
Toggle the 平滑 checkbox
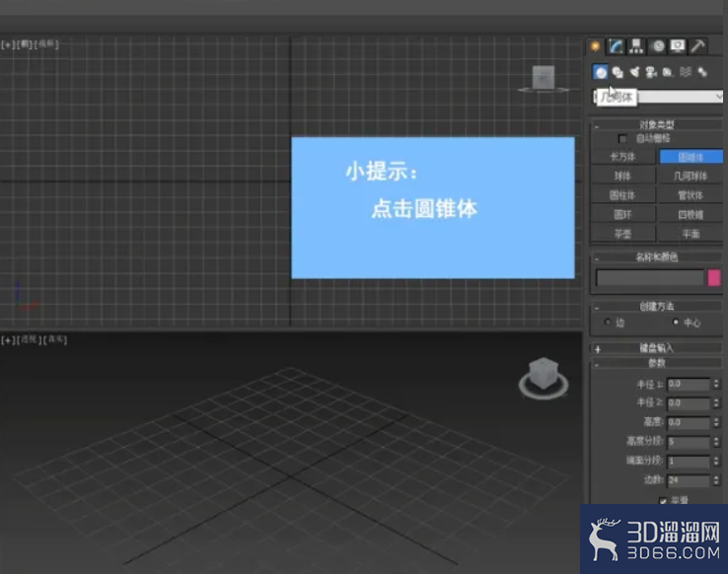click(x=663, y=501)
